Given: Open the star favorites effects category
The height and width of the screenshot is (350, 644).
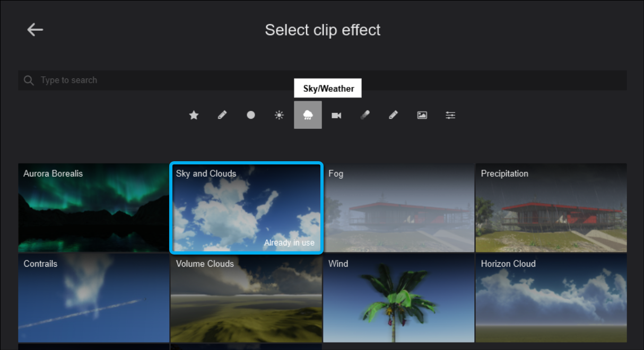Looking at the screenshot, I should [194, 115].
